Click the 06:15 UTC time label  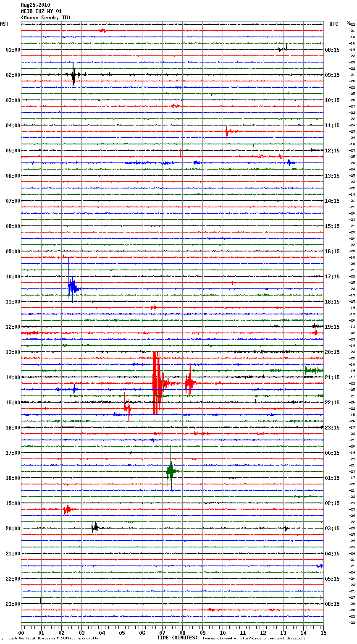[332, 604]
